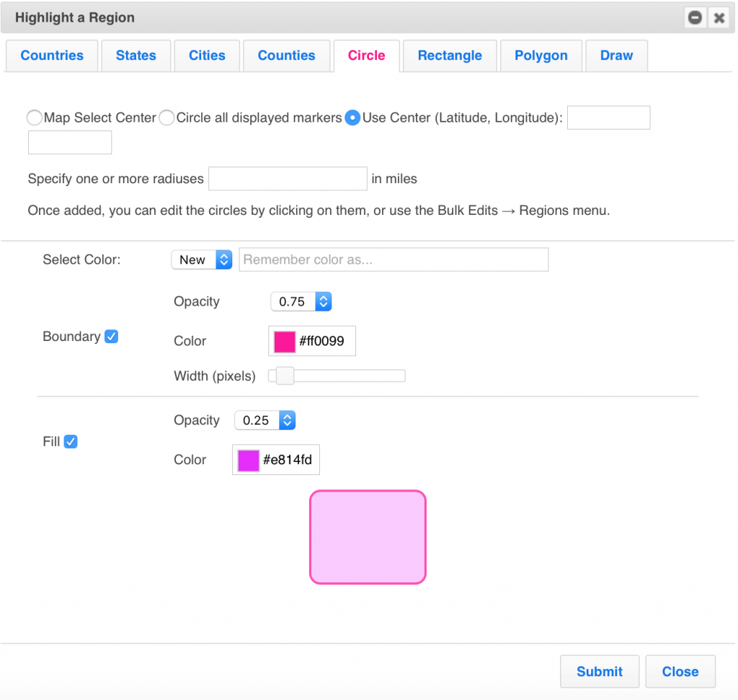
Task: Minimize the Highlight a Region dialog
Action: (695, 18)
